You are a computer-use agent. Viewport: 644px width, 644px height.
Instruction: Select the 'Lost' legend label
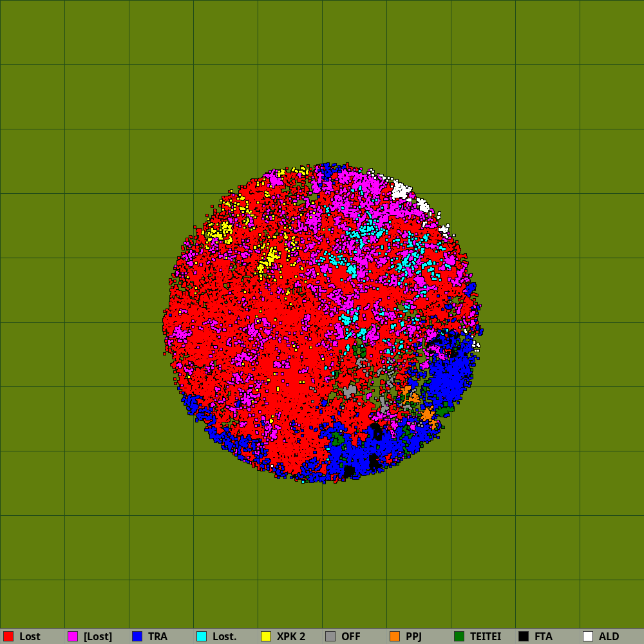[30, 636]
